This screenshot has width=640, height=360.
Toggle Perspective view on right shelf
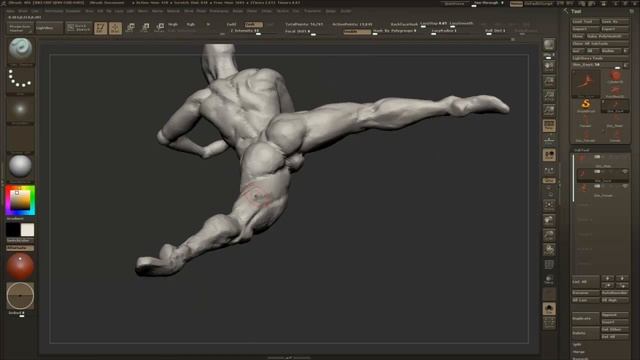[549, 125]
